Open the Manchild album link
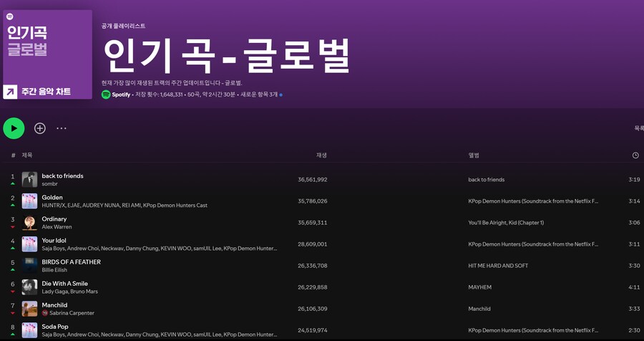This screenshot has height=341, width=644. (x=479, y=309)
